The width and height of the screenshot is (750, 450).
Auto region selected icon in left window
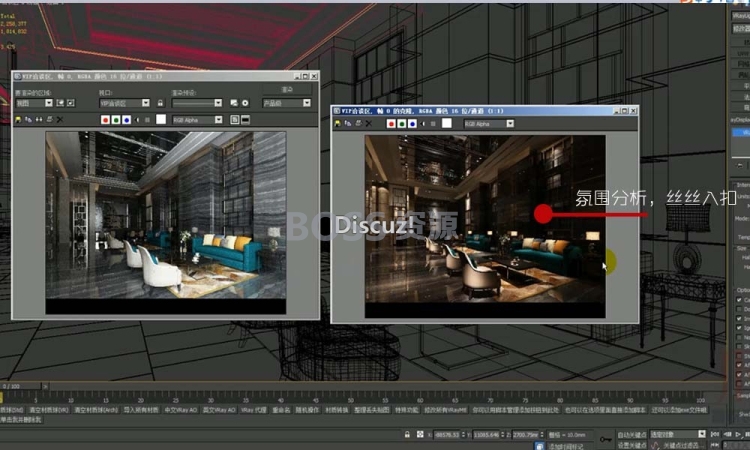tap(71, 103)
